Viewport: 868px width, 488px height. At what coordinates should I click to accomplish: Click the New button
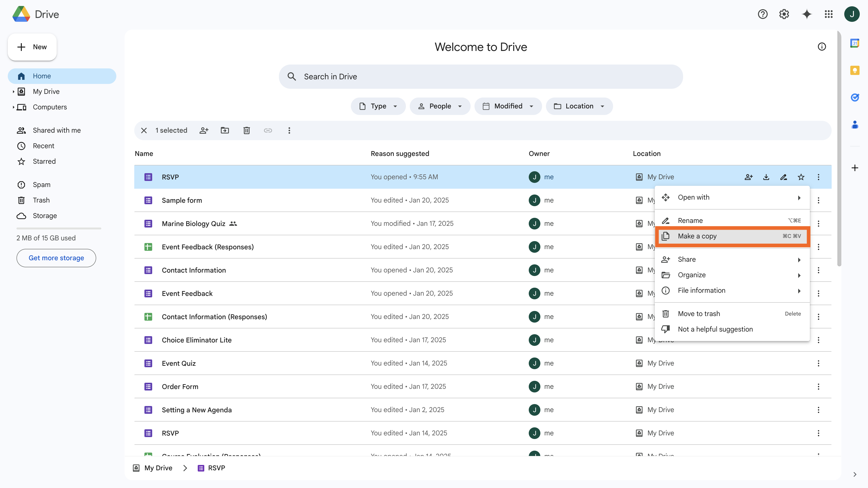tap(32, 47)
